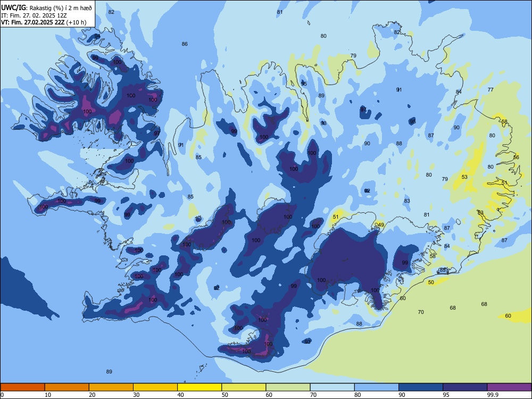Click the '53' value in the yellow area

tap(465, 177)
